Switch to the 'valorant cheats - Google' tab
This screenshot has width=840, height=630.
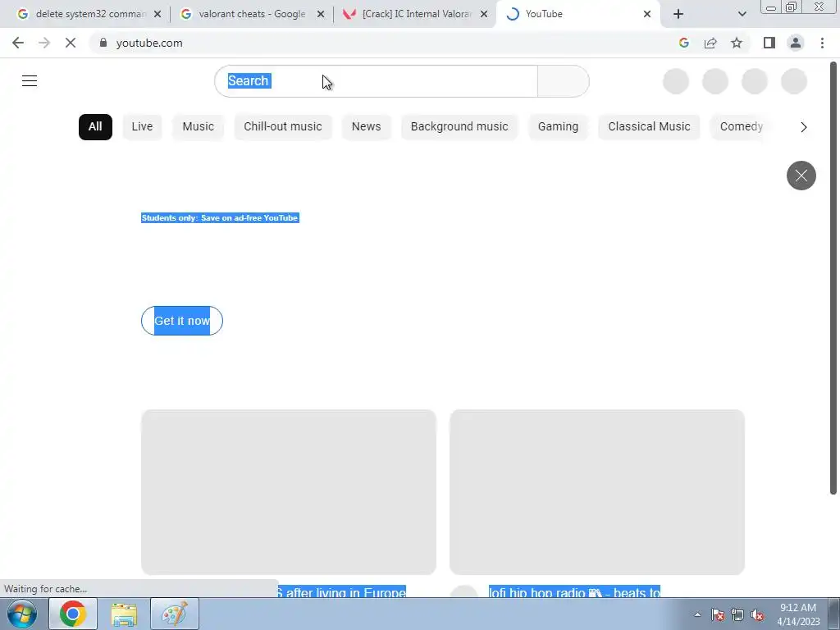click(252, 14)
